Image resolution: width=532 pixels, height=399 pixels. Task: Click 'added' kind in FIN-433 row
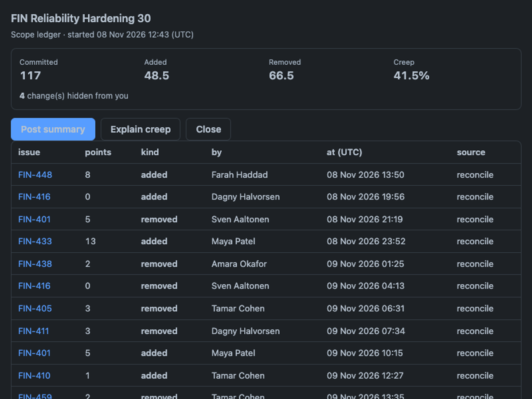(154, 242)
